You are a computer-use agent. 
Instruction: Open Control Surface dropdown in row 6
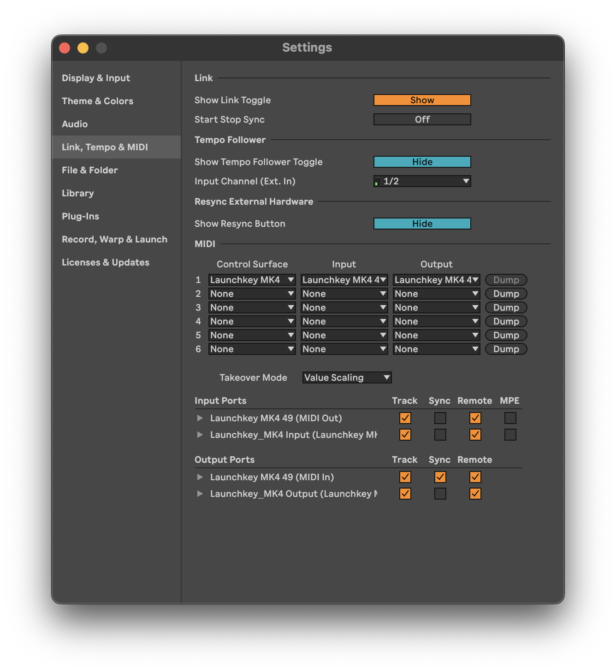[x=252, y=349]
